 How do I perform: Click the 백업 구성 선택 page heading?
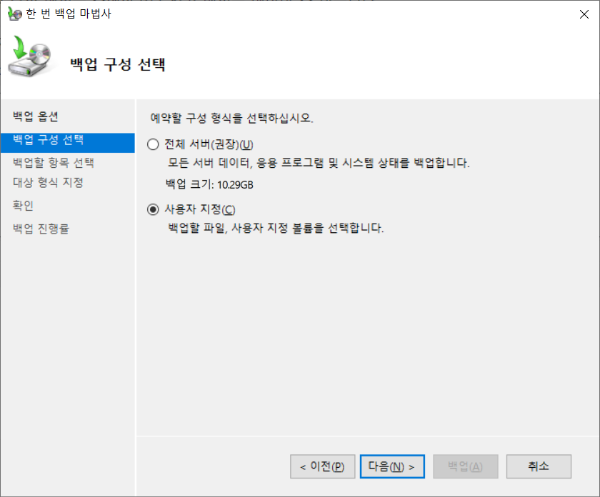117,64
